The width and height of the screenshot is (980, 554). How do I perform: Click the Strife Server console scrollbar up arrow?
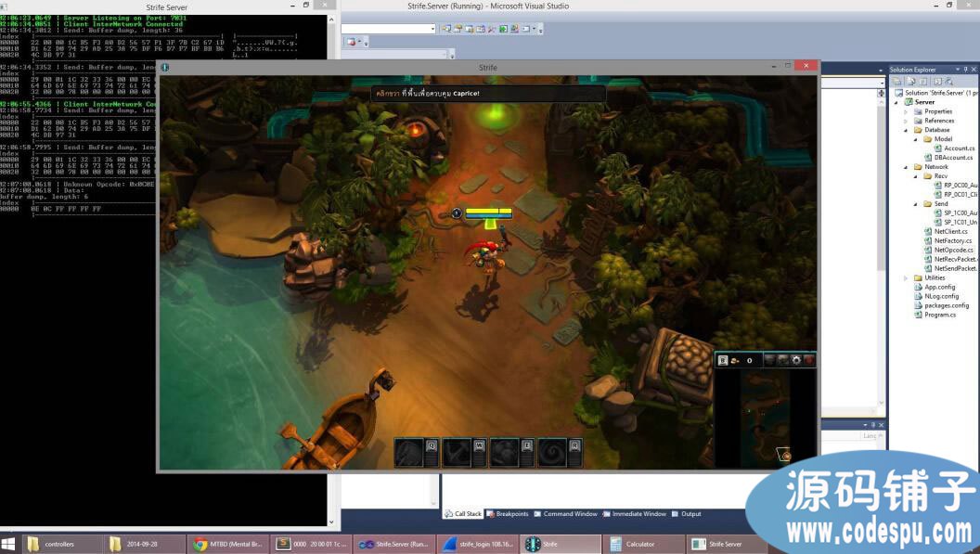tap(331, 19)
